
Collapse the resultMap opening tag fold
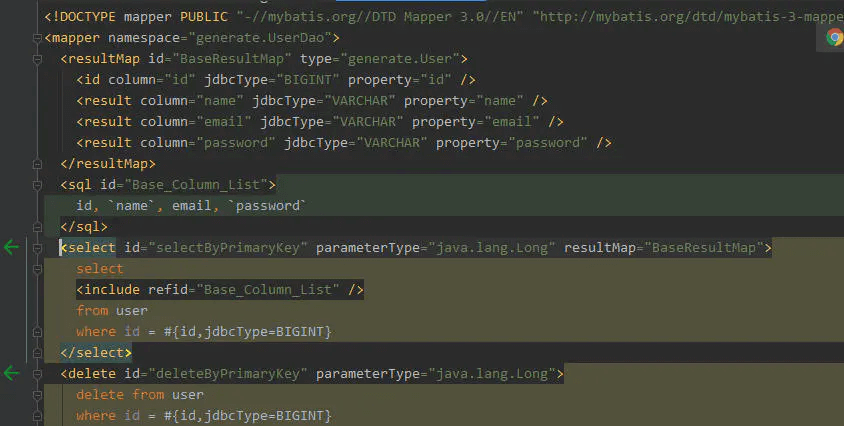(36, 59)
